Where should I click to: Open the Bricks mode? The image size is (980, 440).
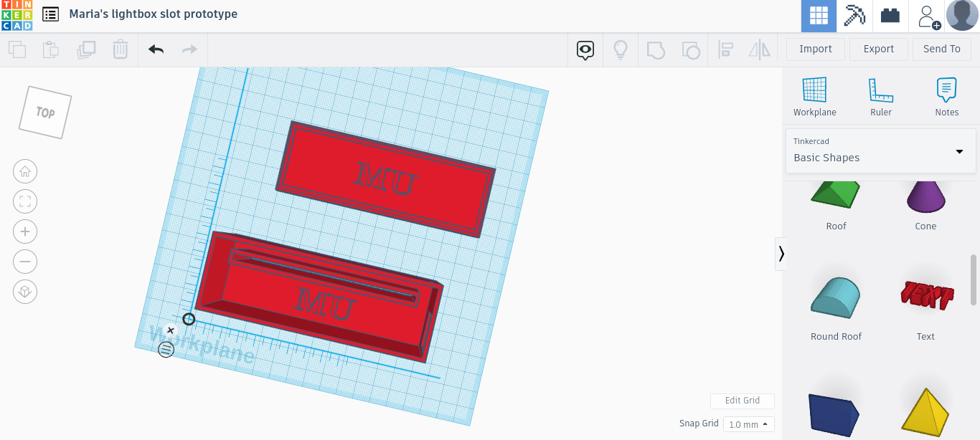(890, 16)
